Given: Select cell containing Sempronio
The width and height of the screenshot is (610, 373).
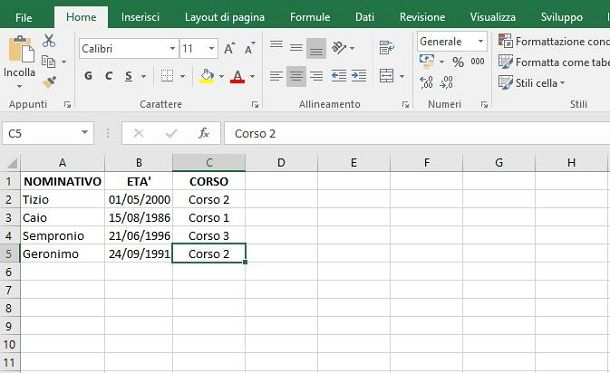Looking at the screenshot, I should (x=62, y=236).
